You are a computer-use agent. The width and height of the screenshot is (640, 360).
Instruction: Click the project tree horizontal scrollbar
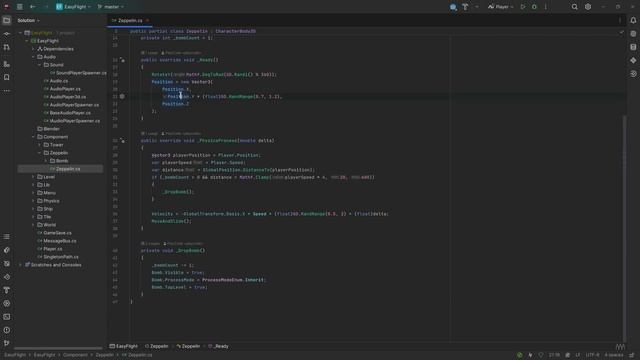pos(58,349)
